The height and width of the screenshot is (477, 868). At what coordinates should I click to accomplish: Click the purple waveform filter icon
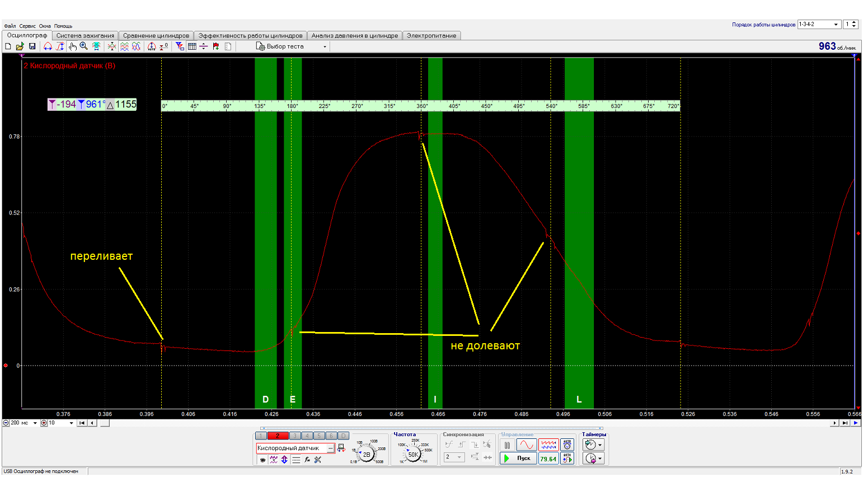click(x=274, y=460)
